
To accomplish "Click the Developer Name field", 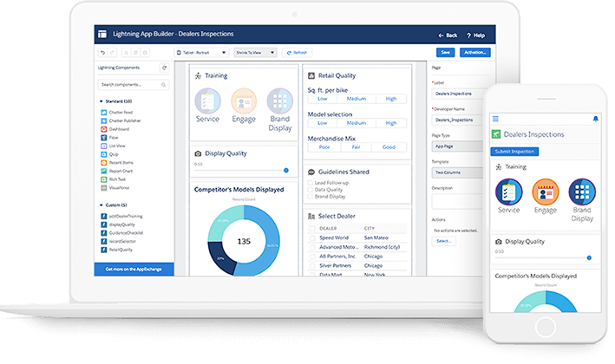I will pyautogui.click(x=458, y=120).
